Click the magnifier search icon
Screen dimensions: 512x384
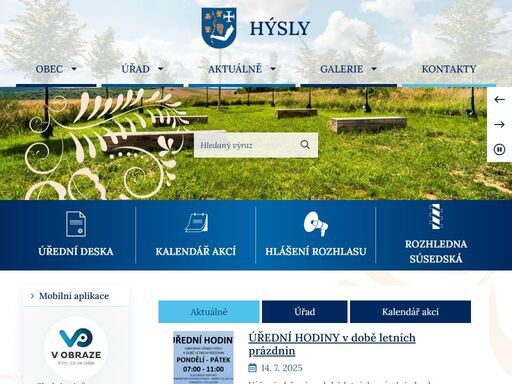click(305, 145)
